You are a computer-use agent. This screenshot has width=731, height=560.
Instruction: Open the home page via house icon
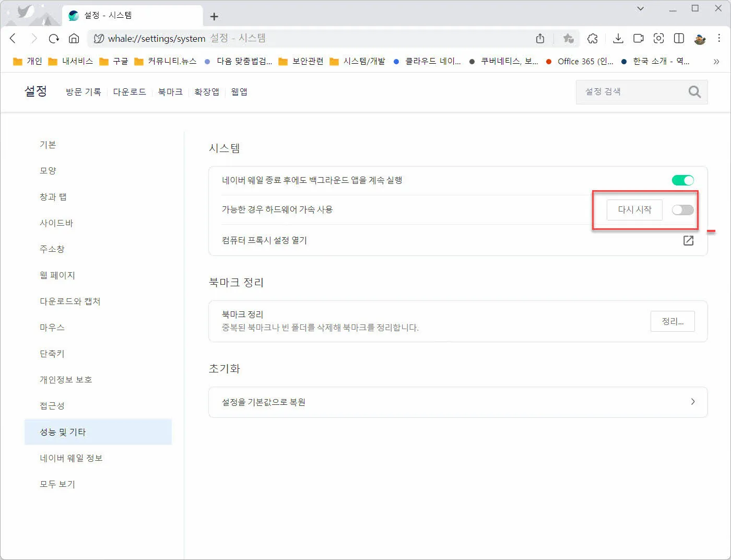[74, 38]
